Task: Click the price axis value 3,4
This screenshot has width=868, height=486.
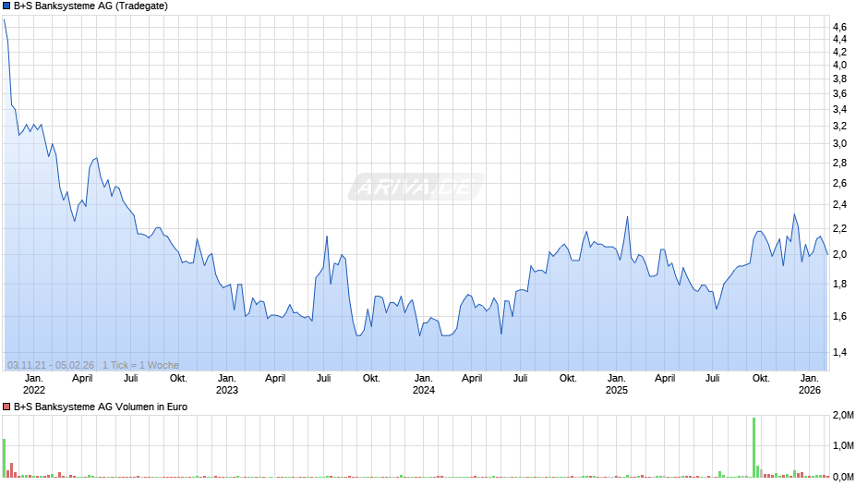Action: click(x=839, y=110)
